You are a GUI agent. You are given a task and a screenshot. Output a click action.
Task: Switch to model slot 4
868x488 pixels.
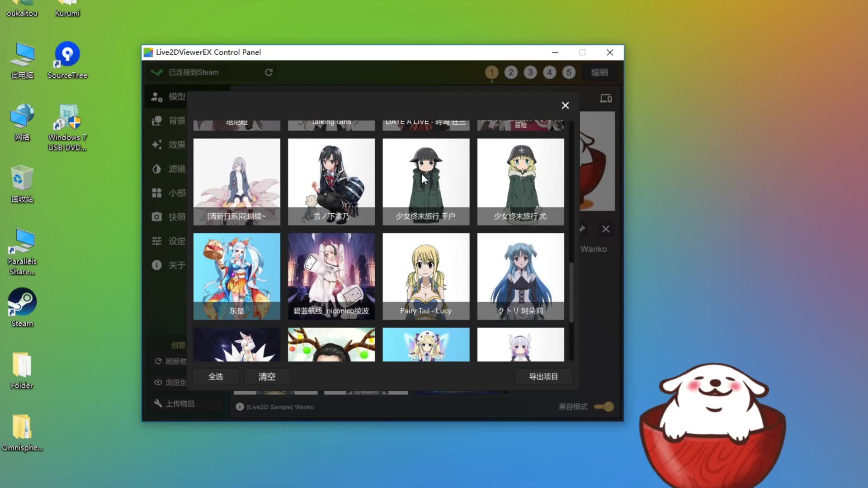[x=549, y=72]
